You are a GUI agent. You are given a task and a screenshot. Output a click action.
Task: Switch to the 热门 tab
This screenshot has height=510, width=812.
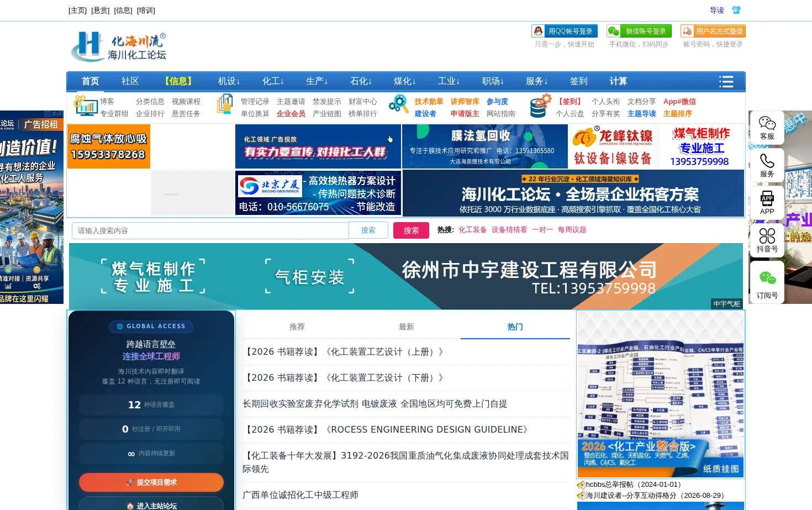(515, 327)
